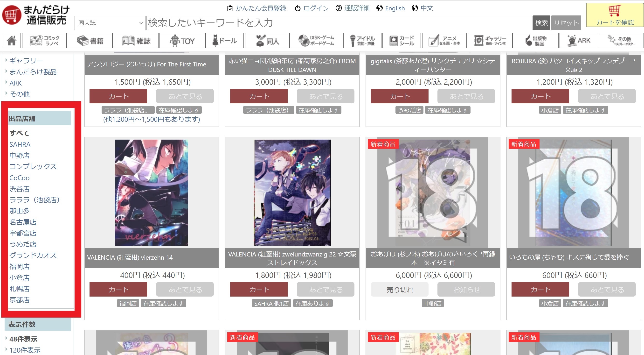Open the TOY robot category
Image resolution: width=644 pixels, height=355 pixels.
[x=182, y=41]
